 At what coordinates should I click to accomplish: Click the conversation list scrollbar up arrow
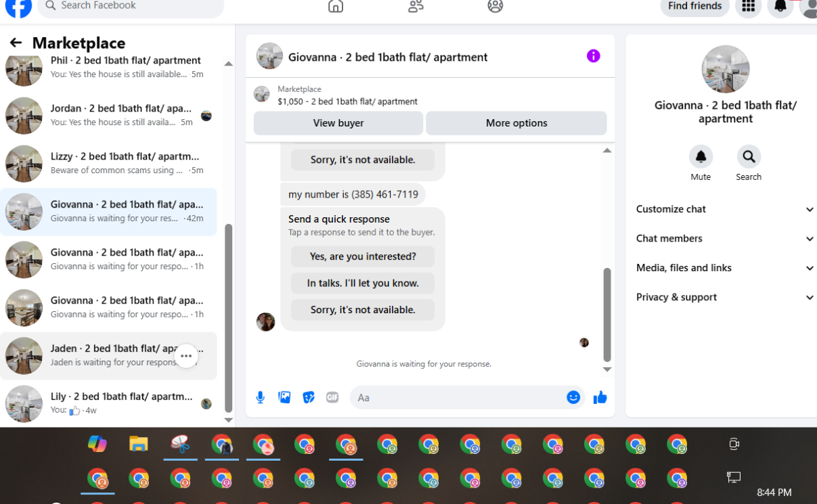[228, 64]
